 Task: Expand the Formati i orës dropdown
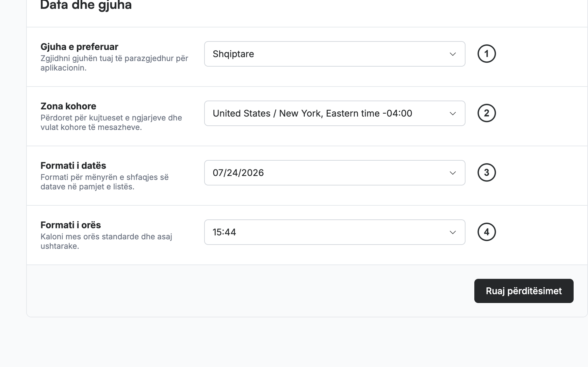point(335,232)
